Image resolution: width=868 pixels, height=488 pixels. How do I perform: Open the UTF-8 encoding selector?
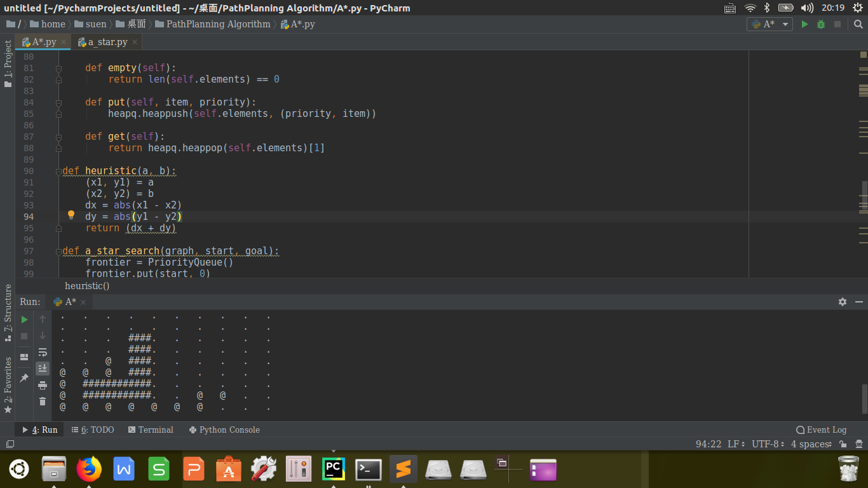coord(768,444)
